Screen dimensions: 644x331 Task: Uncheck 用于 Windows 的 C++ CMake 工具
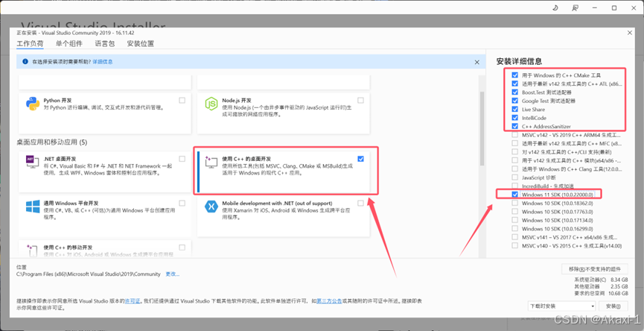(x=515, y=75)
